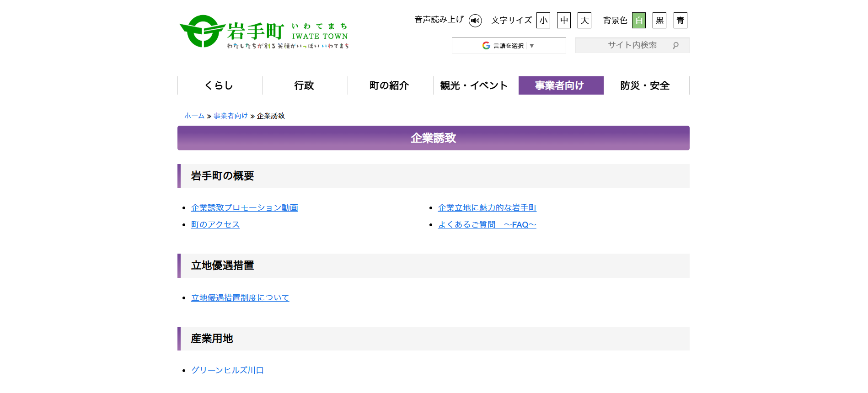Screen dimensions: 868x393
Task: Click the search magnifier icon
Action: pyautogui.click(x=675, y=45)
